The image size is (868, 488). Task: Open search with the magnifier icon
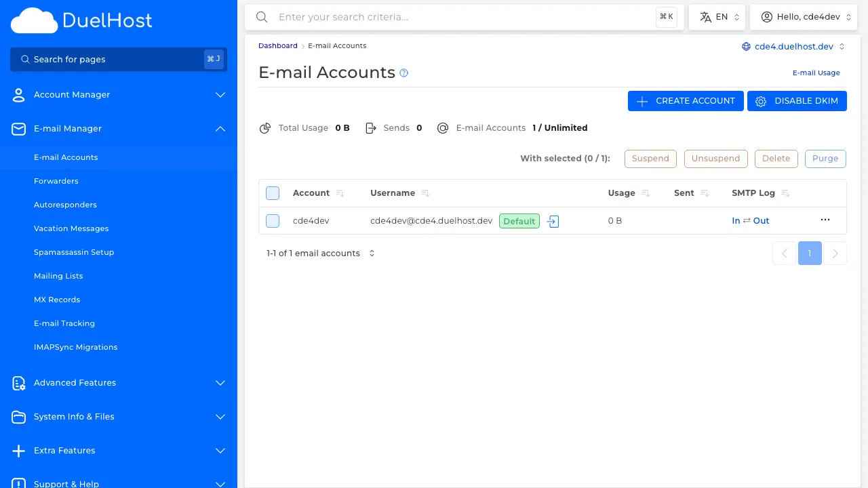point(262,17)
